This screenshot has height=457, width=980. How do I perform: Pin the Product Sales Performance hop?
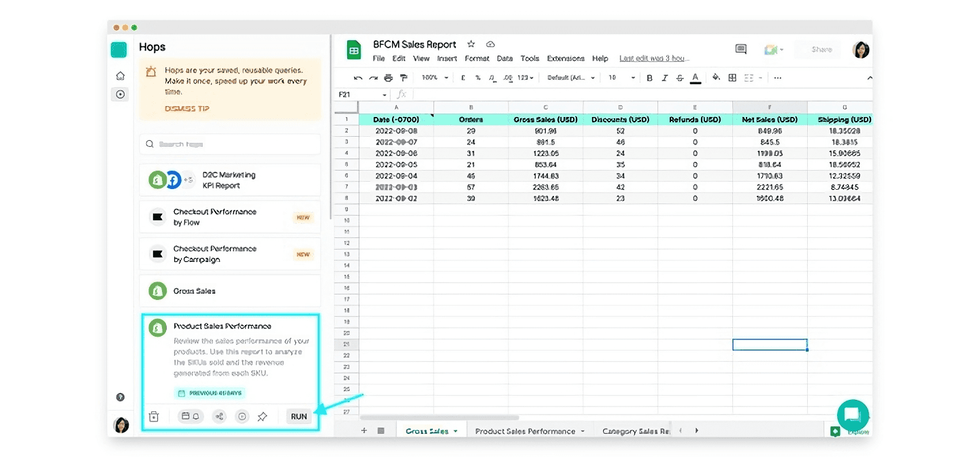262,417
